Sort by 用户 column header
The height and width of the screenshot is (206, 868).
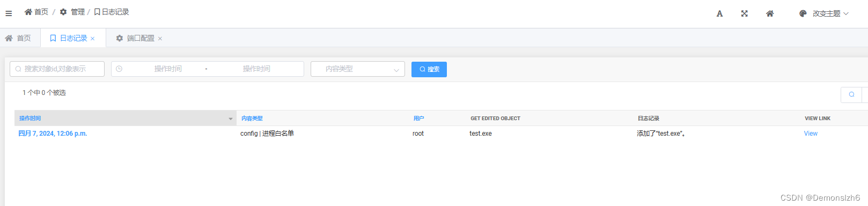(x=419, y=119)
